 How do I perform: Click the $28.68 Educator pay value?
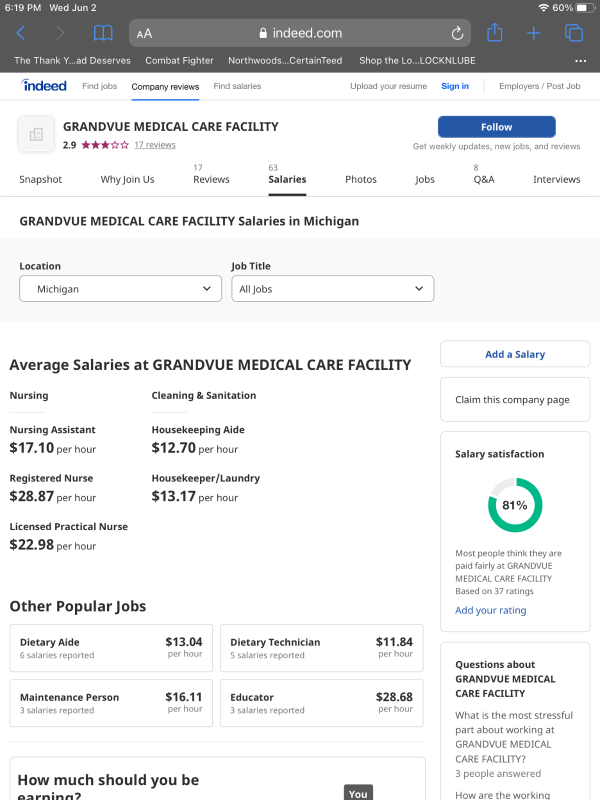pos(394,697)
